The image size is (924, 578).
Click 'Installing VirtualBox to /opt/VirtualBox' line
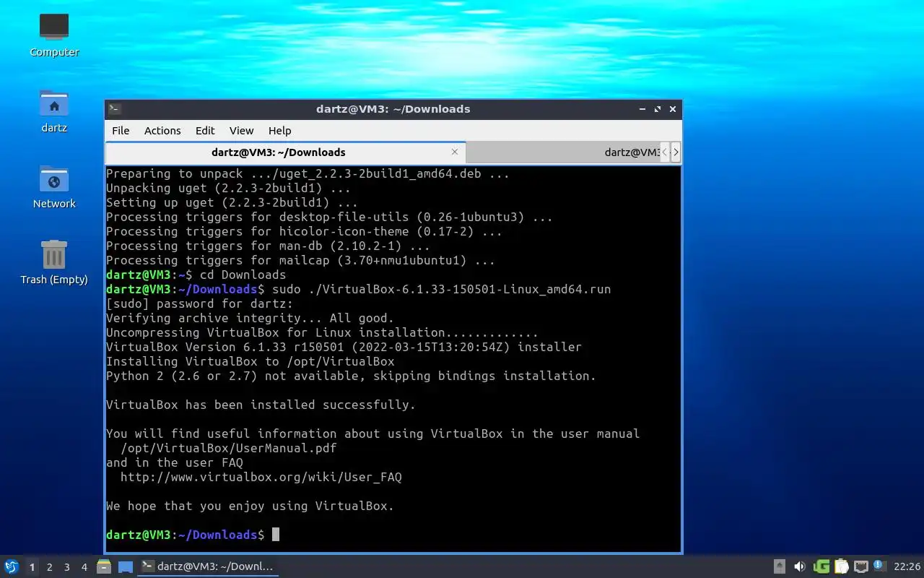click(250, 361)
